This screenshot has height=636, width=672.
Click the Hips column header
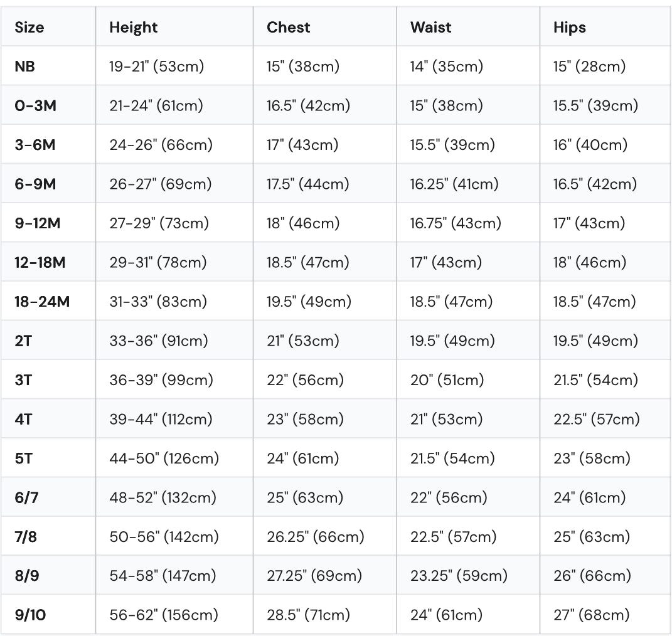pyautogui.click(x=570, y=28)
